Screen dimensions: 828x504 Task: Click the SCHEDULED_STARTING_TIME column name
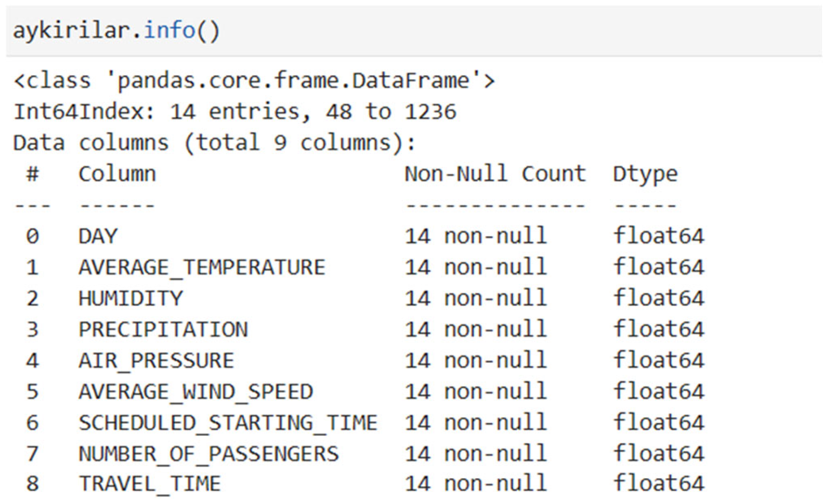(228, 422)
